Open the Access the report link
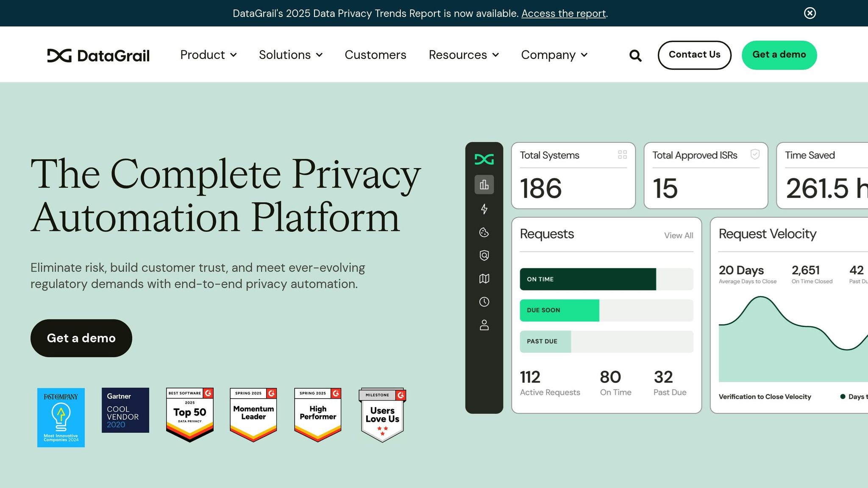The height and width of the screenshot is (488, 868). [563, 14]
